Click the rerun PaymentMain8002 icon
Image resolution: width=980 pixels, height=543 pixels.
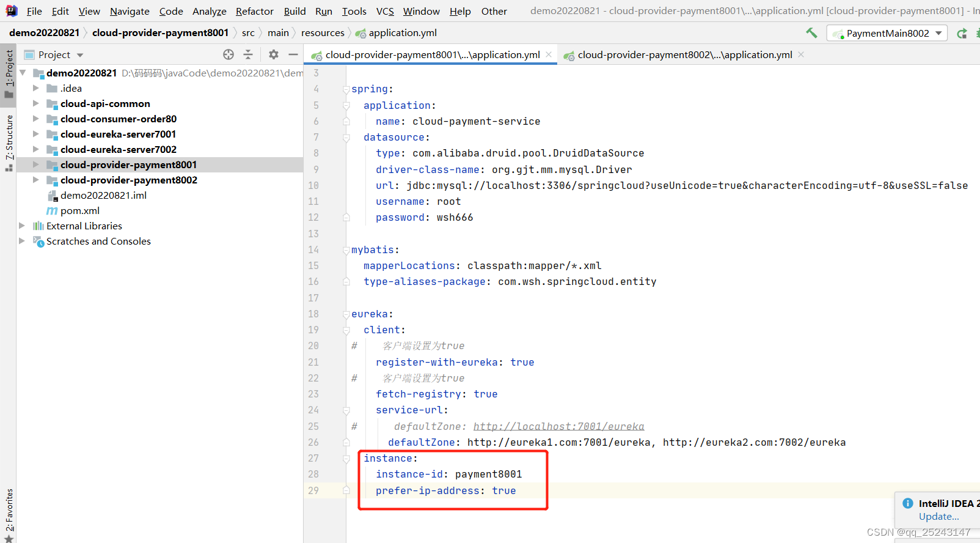click(962, 33)
